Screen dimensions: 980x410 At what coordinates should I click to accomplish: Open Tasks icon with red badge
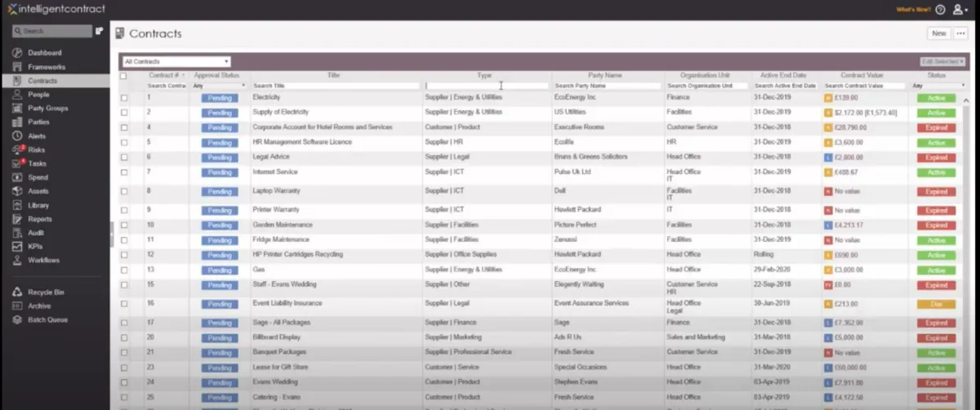pyautogui.click(x=18, y=163)
